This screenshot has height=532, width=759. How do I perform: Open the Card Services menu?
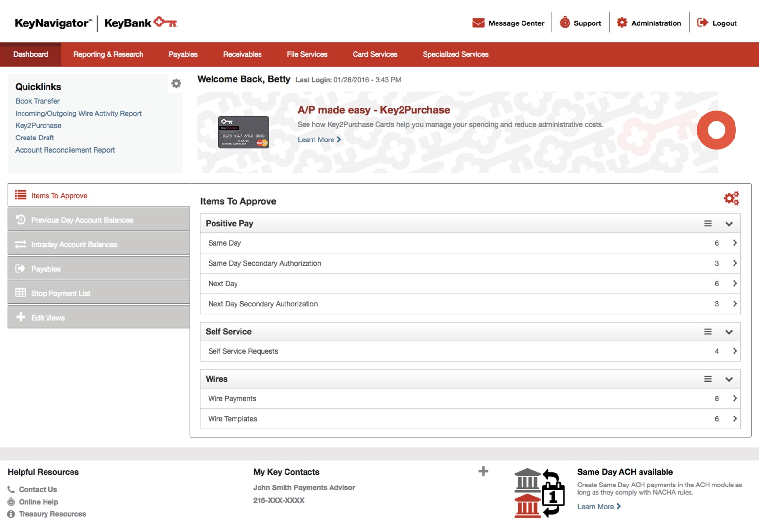375,54
